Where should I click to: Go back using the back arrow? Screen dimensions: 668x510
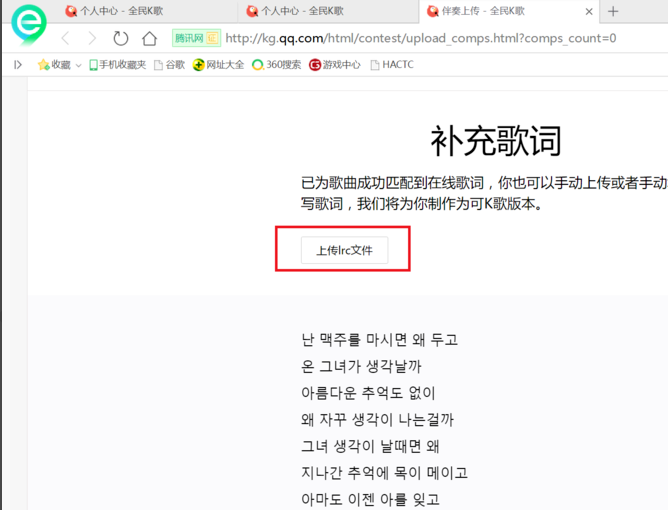(x=65, y=38)
